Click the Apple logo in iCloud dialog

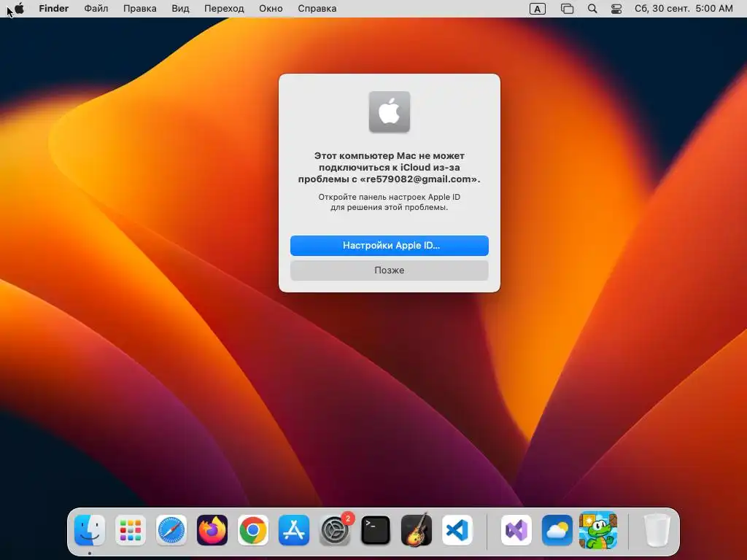click(x=390, y=112)
